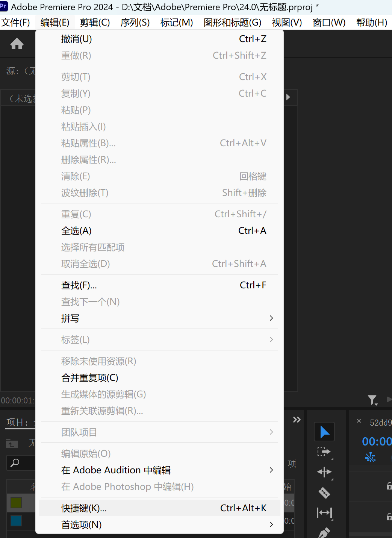392x538 pixels.
Task: Open the 文件(F) menu
Action: tap(16, 23)
